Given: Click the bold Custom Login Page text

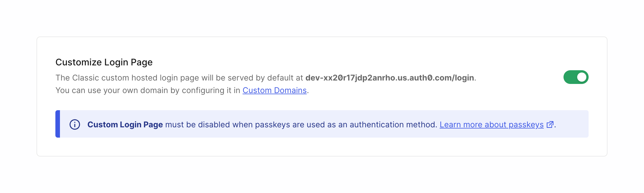Looking at the screenshot, I should (125, 124).
